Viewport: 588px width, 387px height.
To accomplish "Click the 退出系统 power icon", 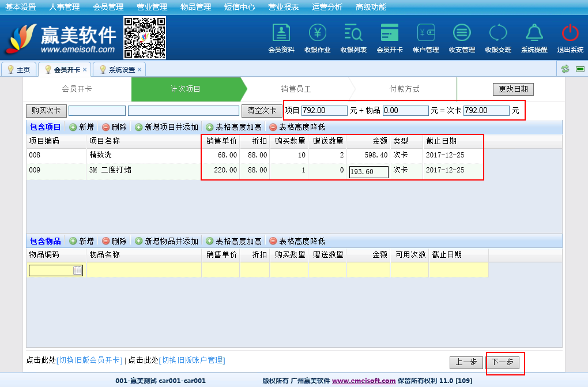I will 570,38.
